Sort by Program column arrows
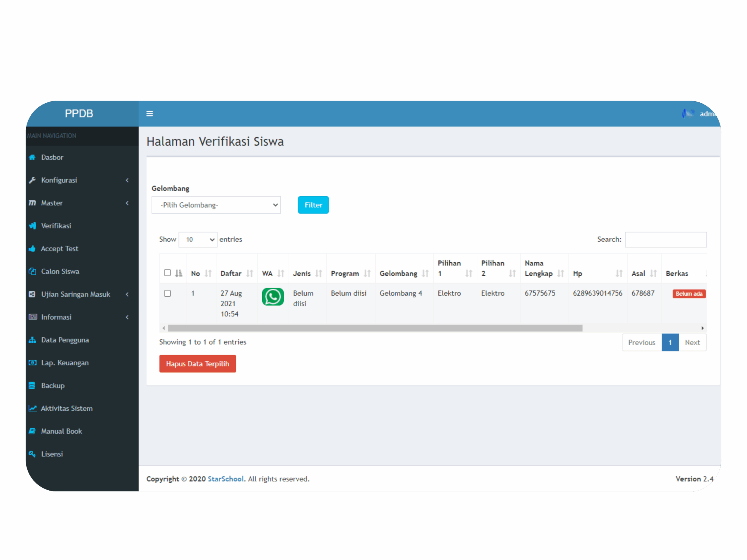The height and width of the screenshot is (560, 747). [367, 274]
